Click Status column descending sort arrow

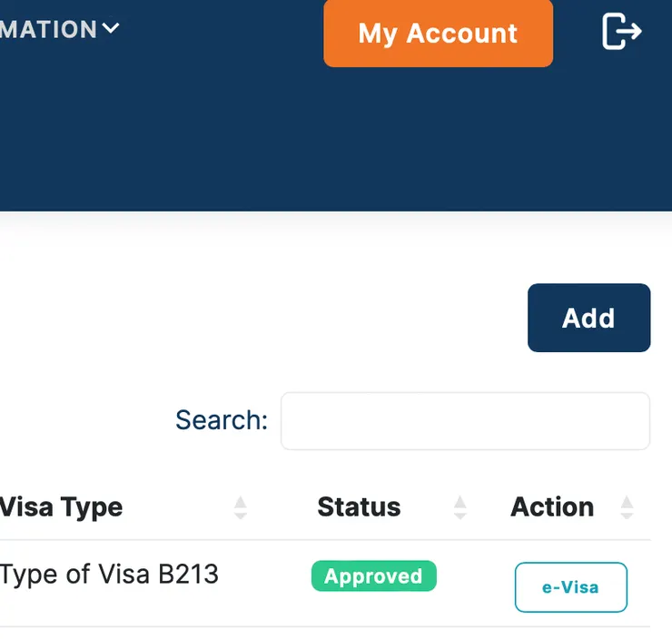460,515
